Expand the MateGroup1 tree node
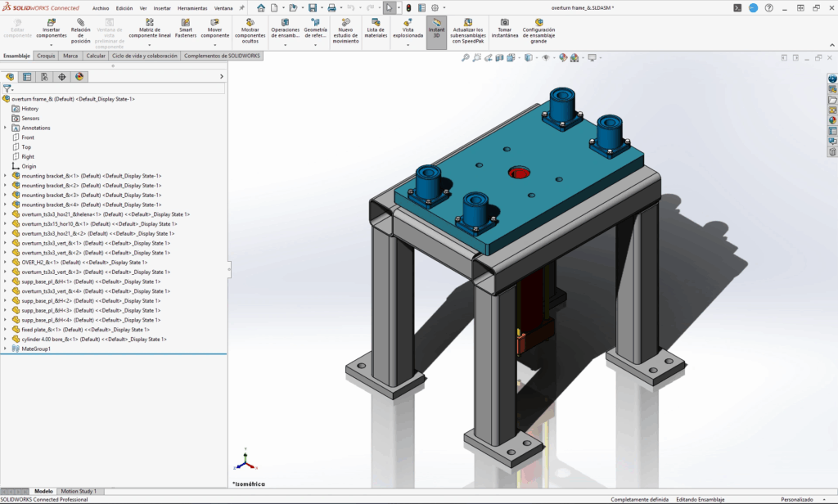 [5, 349]
